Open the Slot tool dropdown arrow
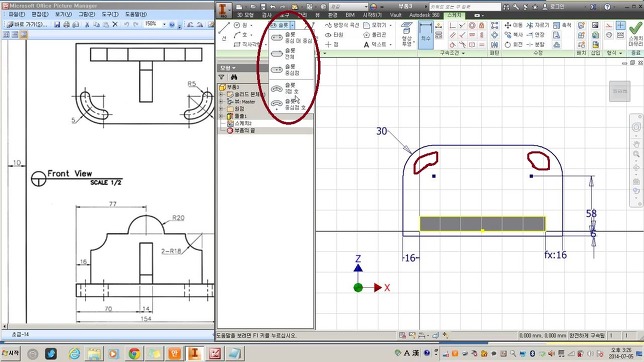Image resolution: width=644 pixels, height=362 pixels. (292, 25)
